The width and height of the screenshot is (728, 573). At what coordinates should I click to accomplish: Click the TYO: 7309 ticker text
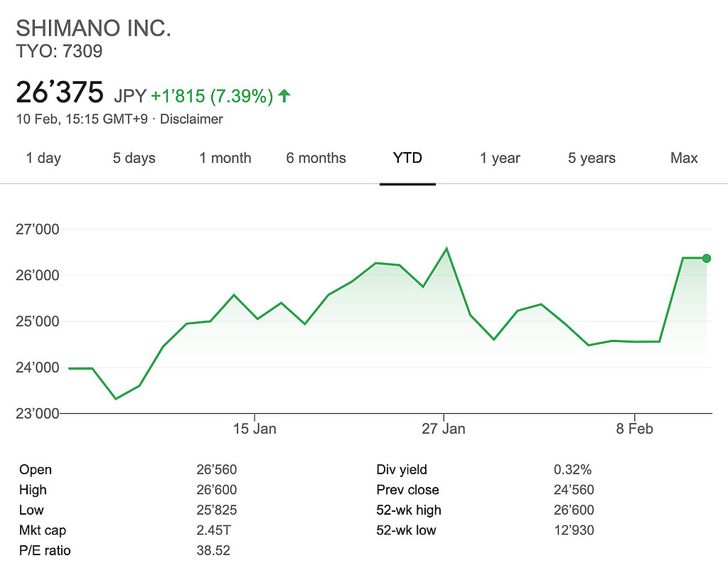point(59,51)
